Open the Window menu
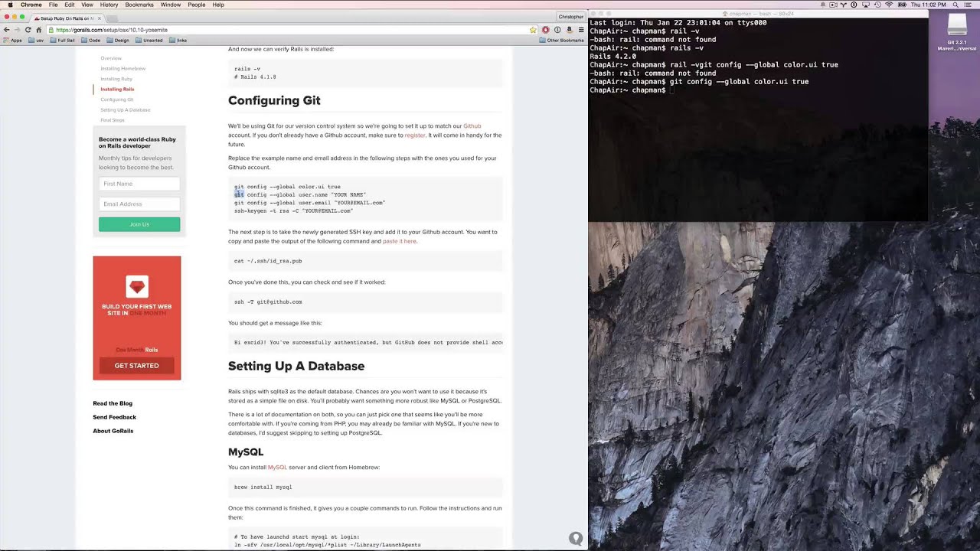 pos(171,5)
